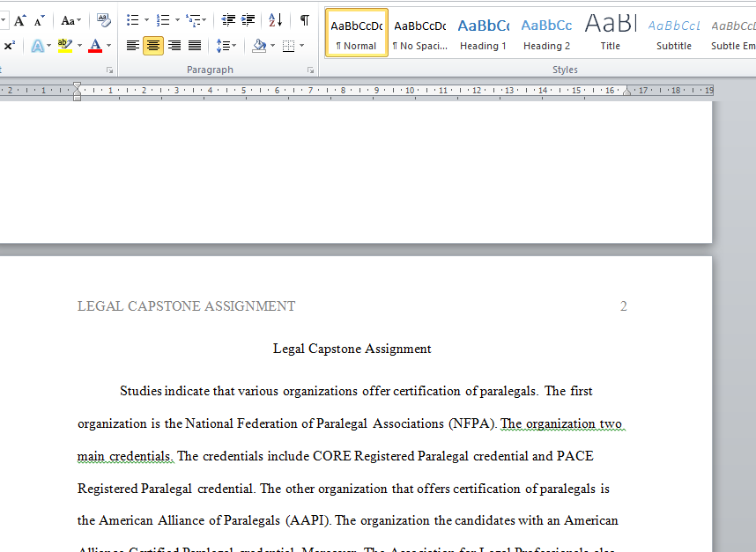Open Line and Paragraph Spacing menu
756x552 pixels.
[226, 46]
